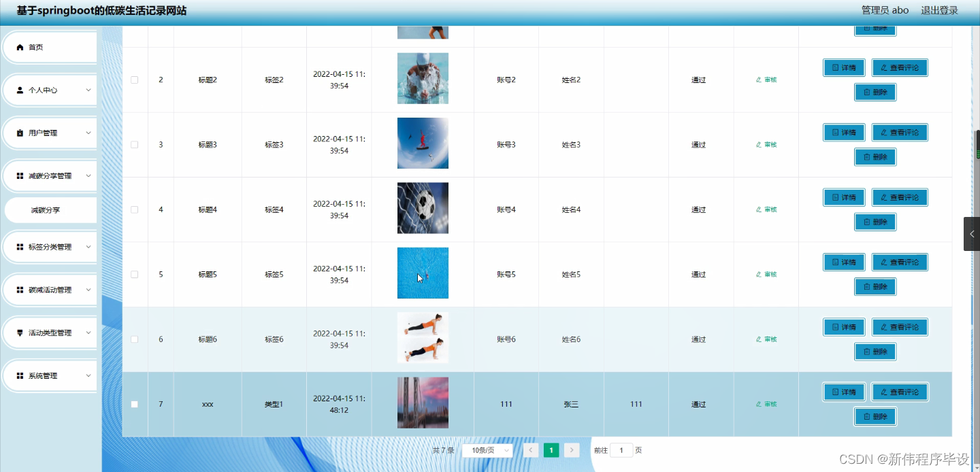Expand the 活动类型管理 menu chevron
980x472 pixels.
click(x=88, y=333)
